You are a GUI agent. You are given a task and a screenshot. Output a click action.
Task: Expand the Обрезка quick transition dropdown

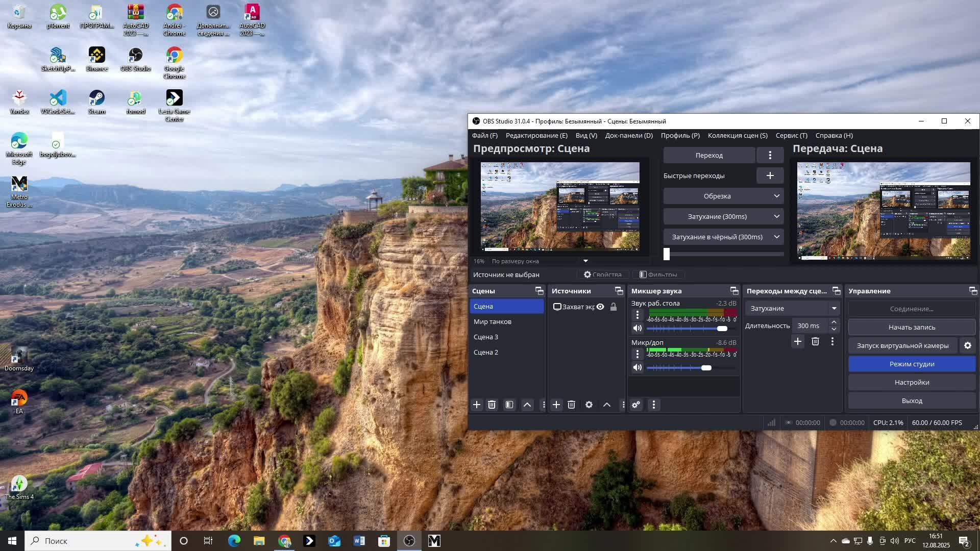coord(776,196)
